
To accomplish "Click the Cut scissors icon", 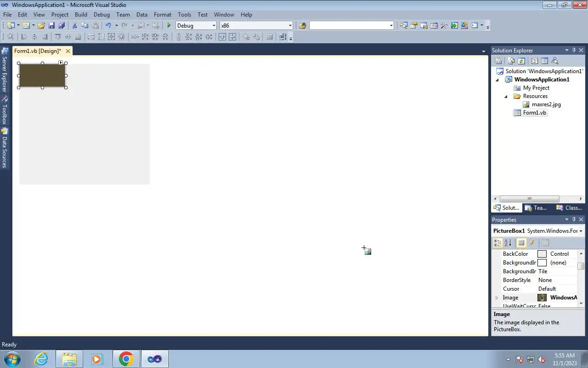I will click(x=74, y=25).
